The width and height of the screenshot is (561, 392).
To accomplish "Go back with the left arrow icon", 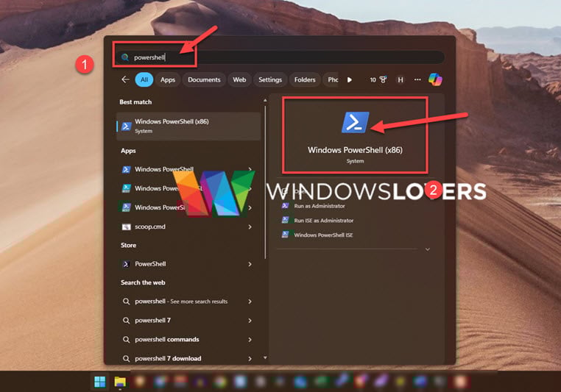I will [x=125, y=79].
